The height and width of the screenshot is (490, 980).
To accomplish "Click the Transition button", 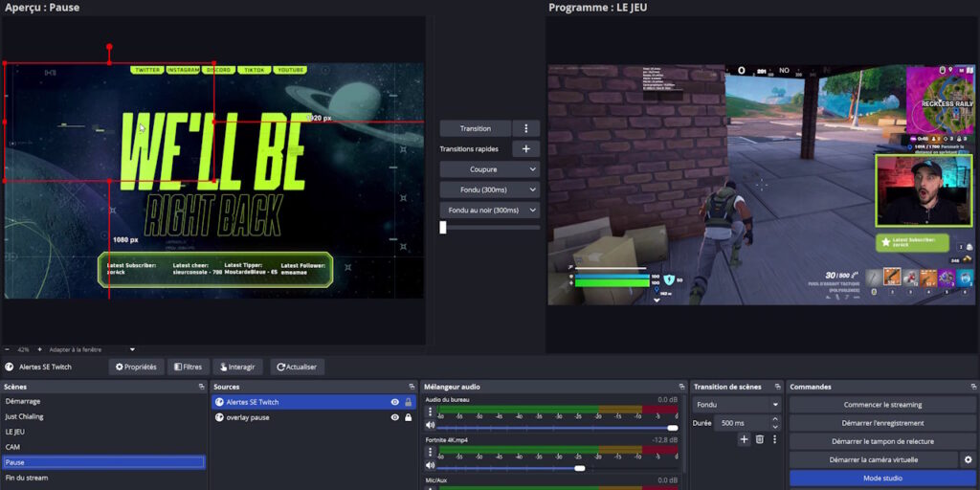I will coord(475,128).
